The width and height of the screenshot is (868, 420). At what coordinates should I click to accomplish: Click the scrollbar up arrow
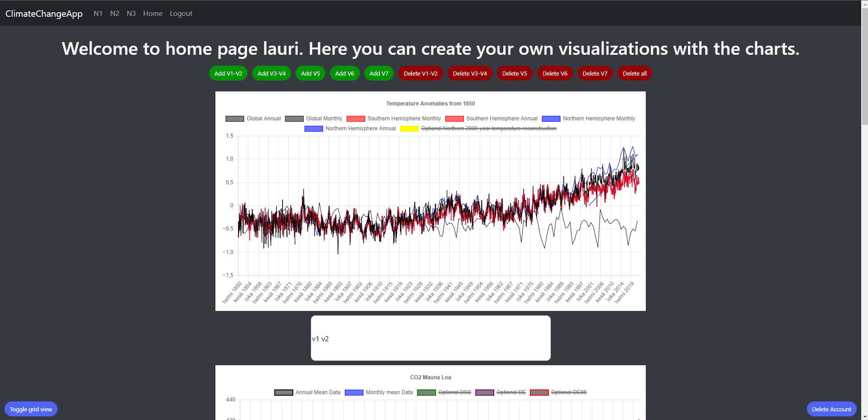[864, 3]
